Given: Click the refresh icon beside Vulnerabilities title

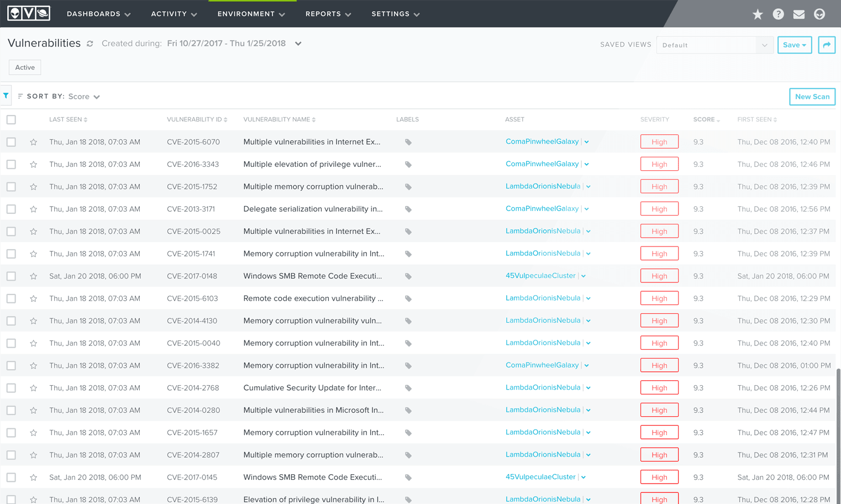Looking at the screenshot, I should [x=90, y=43].
